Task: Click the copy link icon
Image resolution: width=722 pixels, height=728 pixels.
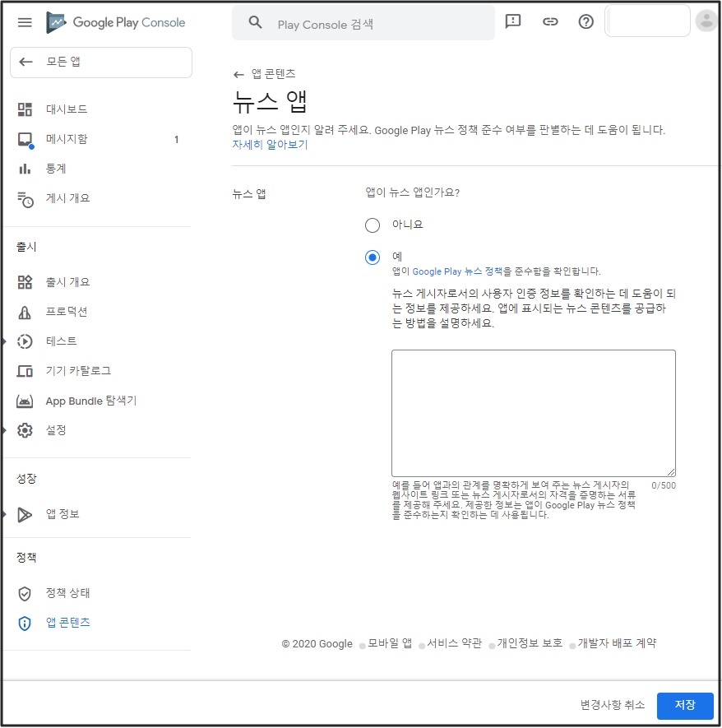Action: coord(550,21)
